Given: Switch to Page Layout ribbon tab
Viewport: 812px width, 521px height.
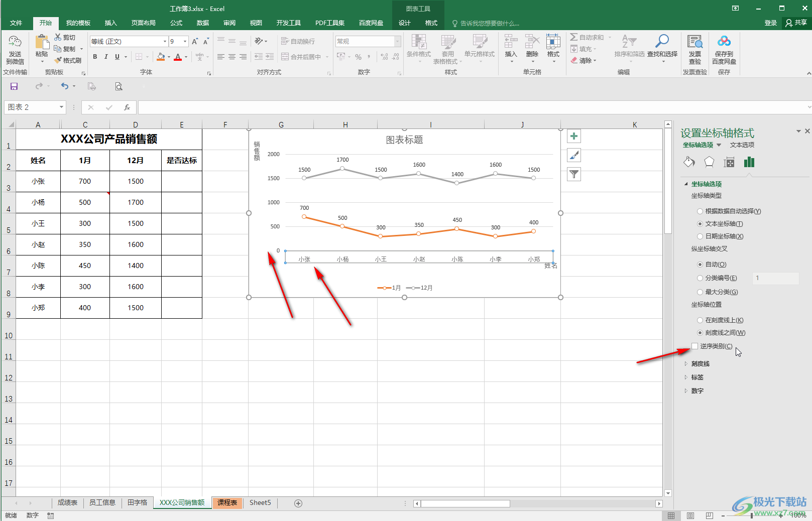Looking at the screenshot, I should pos(144,23).
